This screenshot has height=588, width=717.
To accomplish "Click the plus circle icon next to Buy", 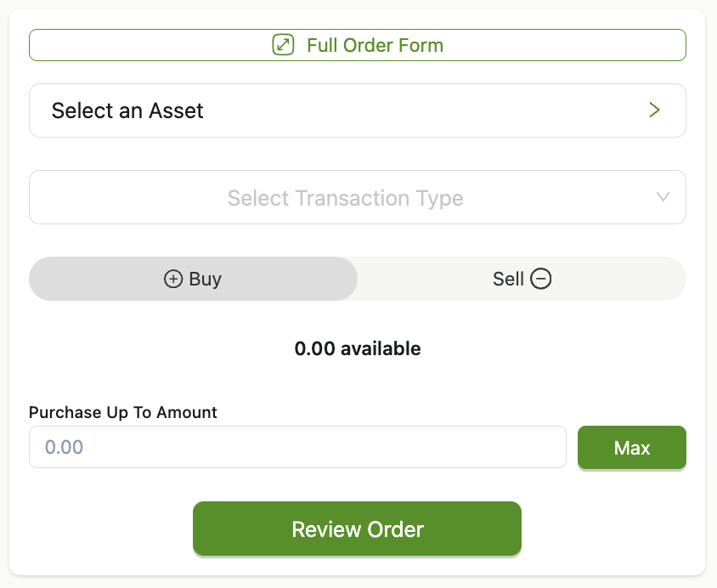I will (173, 279).
